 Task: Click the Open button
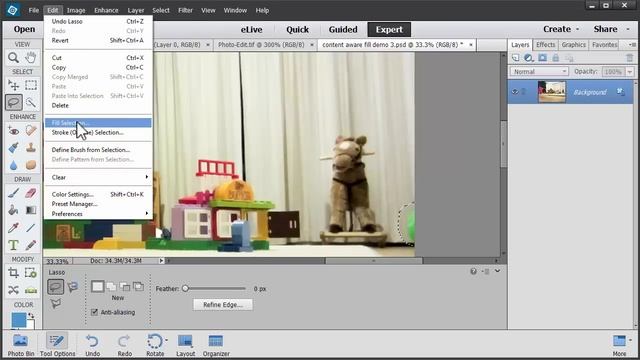[x=24, y=29]
